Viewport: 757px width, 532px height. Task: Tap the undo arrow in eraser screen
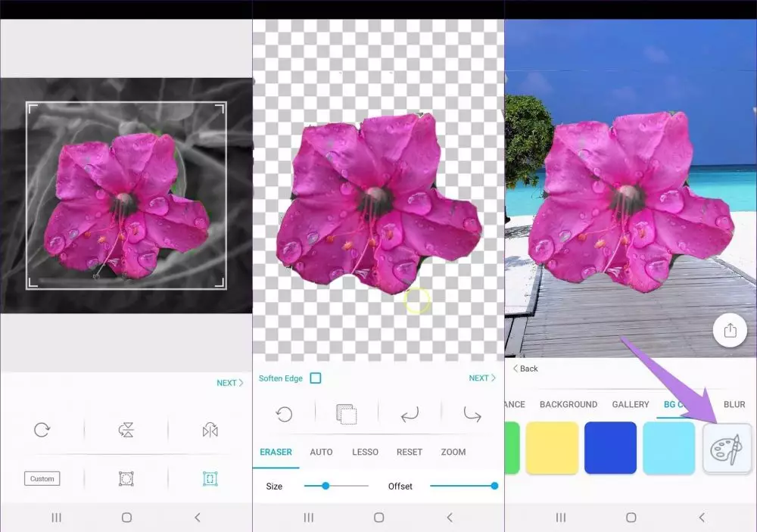tap(410, 414)
